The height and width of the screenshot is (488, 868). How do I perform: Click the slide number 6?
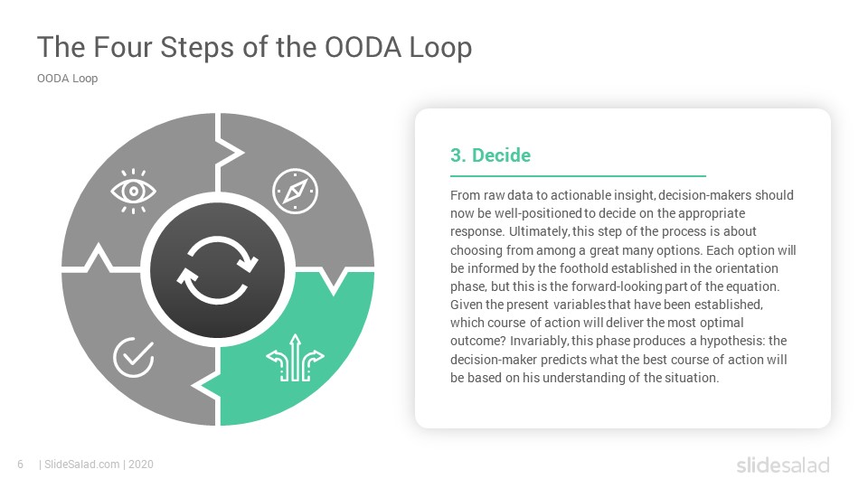[21, 465]
